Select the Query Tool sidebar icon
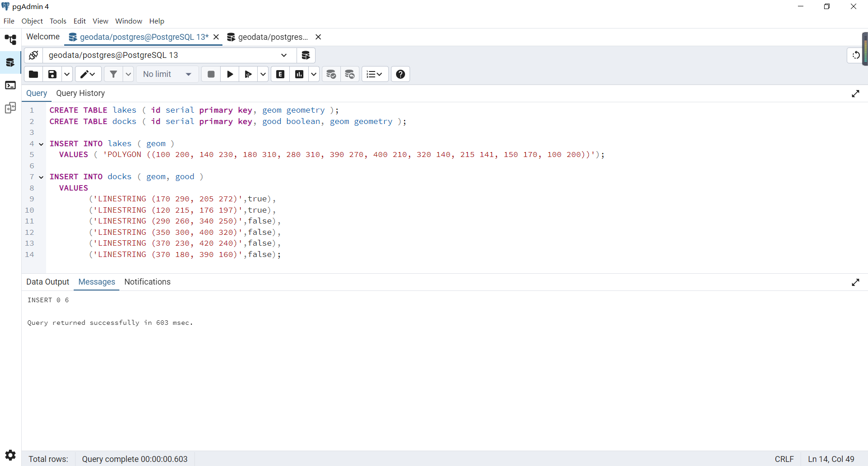The height and width of the screenshot is (466, 868). click(x=10, y=62)
